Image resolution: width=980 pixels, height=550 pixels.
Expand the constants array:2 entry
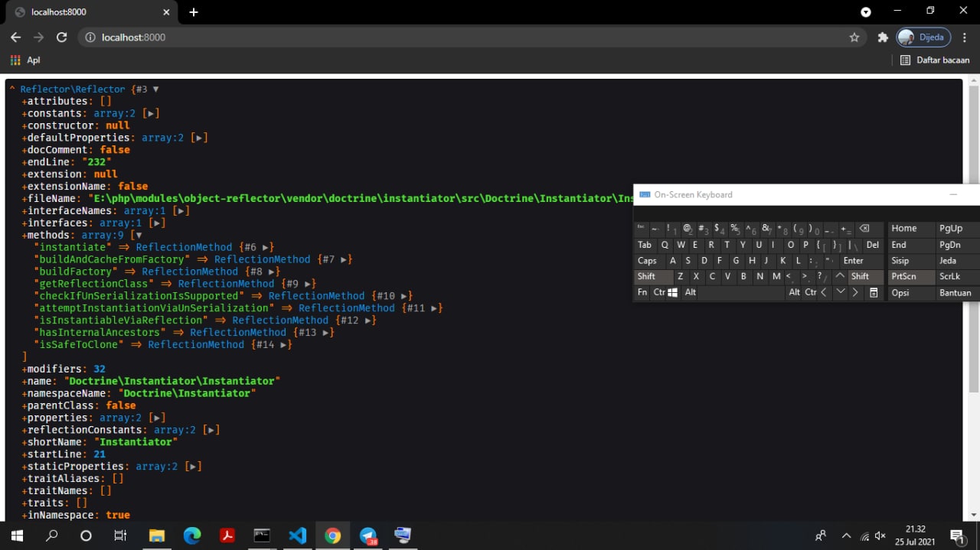pyautogui.click(x=150, y=112)
